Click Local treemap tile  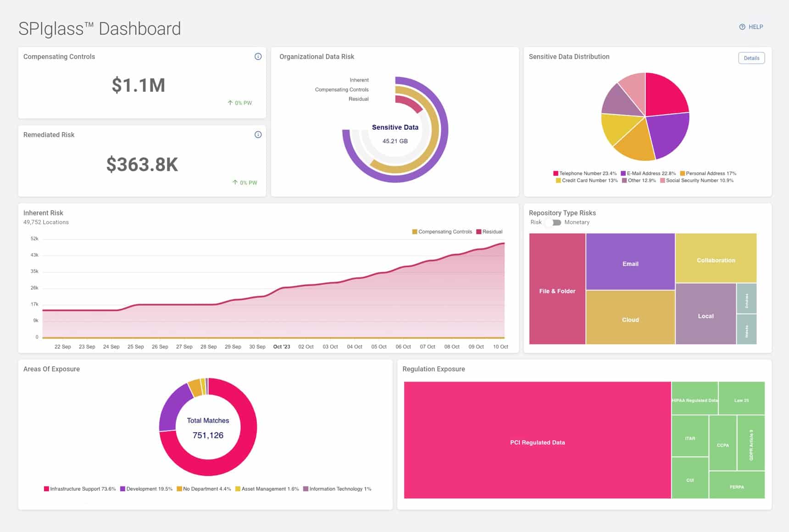pyautogui.click(x=706, y=314)
